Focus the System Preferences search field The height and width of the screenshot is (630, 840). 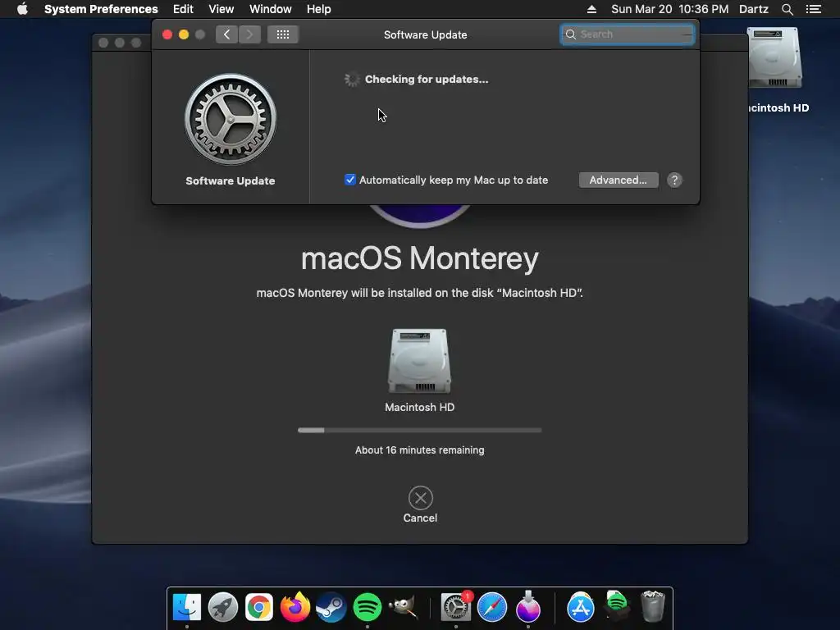point(628,34)
